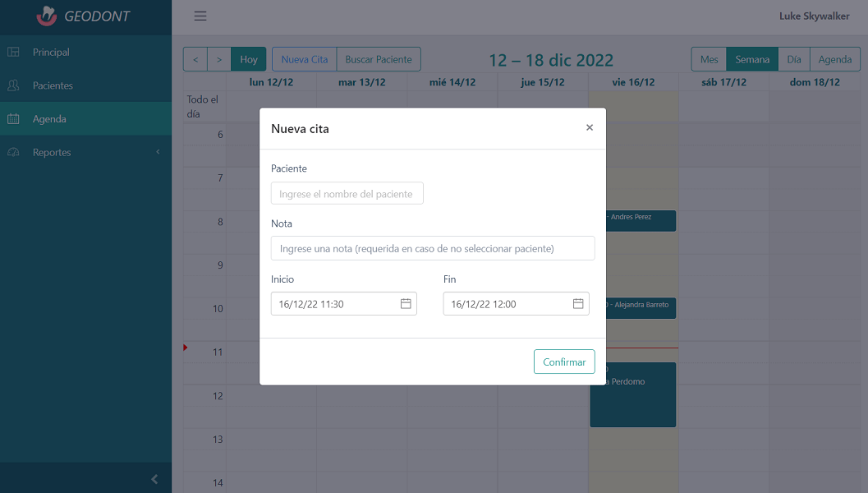The height and width of the screenshot is (493, 868).
Task: Expand the Reportes submenu arrow
Action: point(158,152)
